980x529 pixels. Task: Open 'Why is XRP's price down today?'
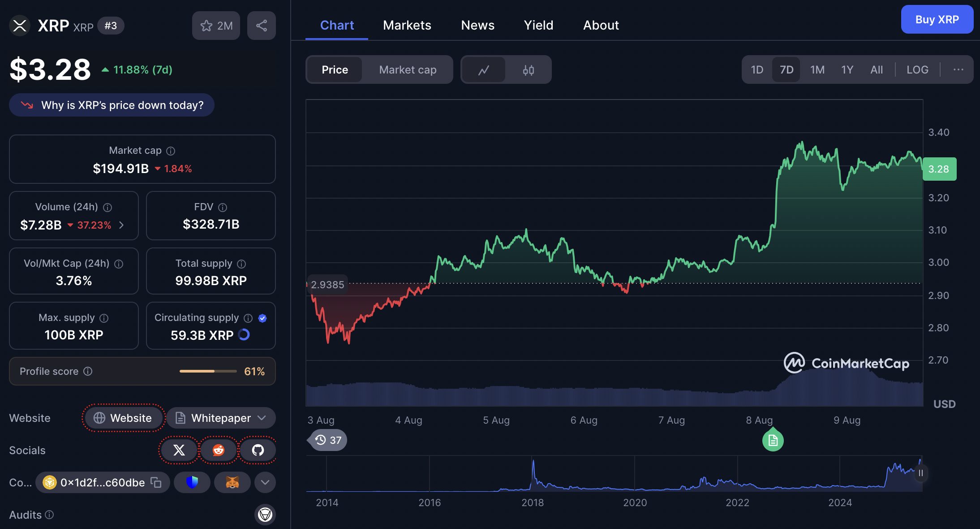tap(112, 105)
